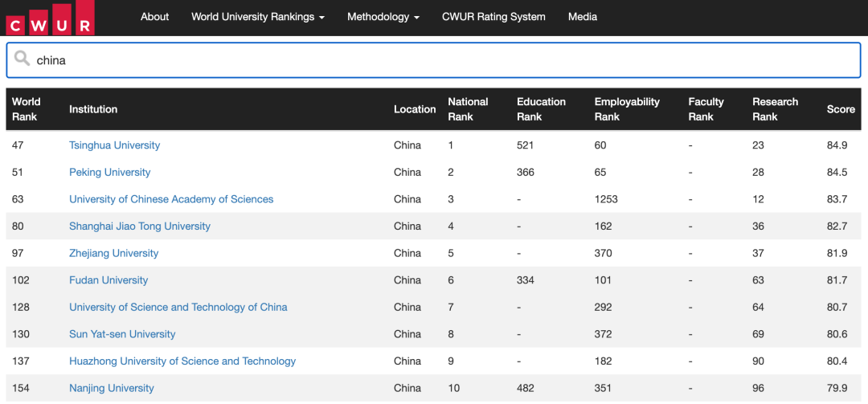Screen dimensions: 868x404
Task: Open Tsinghua University link
Action: pos(115,145)
